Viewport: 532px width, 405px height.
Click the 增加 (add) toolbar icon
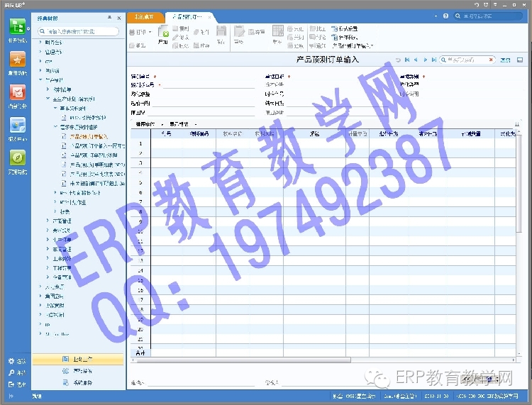[164, 35]
